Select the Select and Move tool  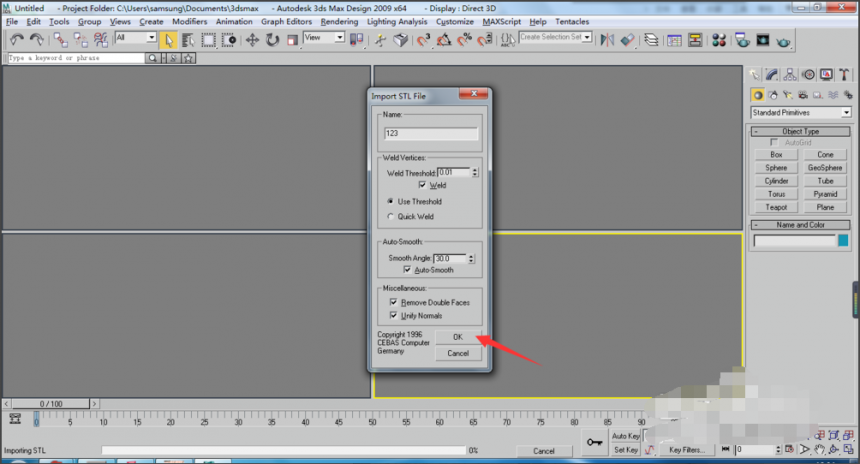[x=252, y=40]
